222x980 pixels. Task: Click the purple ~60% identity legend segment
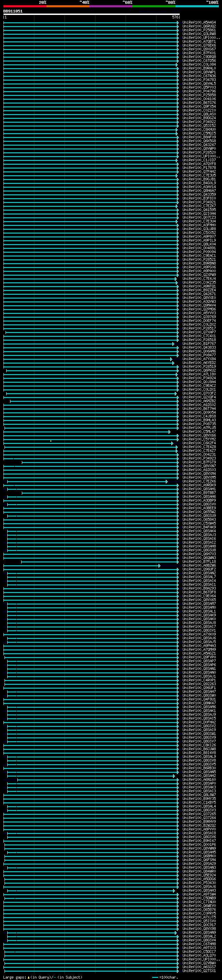click(111, 6)
